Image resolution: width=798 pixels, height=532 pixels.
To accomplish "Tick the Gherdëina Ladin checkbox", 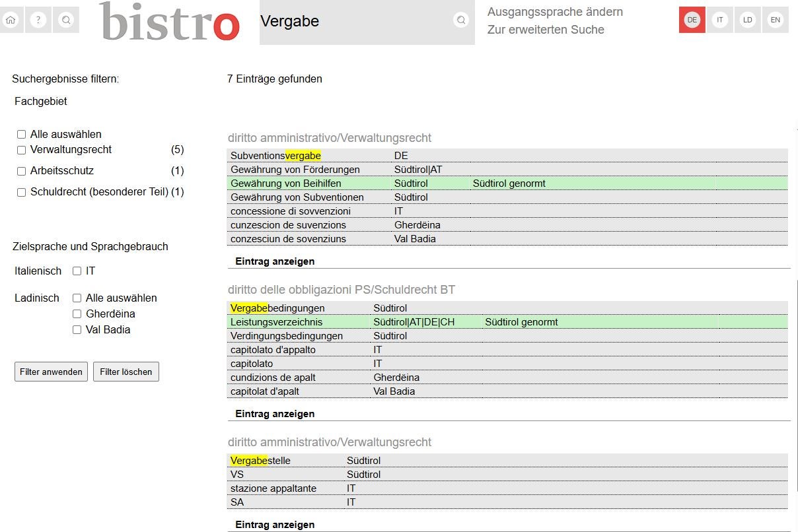I will click(77, 314).
